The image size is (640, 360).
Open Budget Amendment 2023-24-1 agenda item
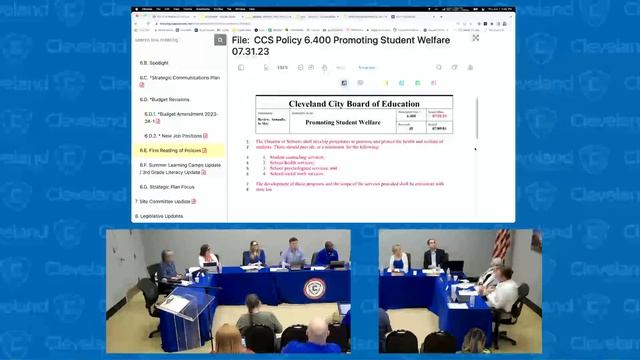181,118
